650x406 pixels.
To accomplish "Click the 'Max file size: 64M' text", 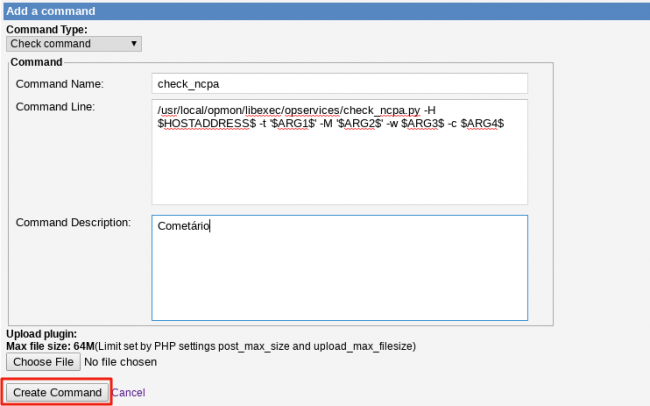I will click(50, 346).
